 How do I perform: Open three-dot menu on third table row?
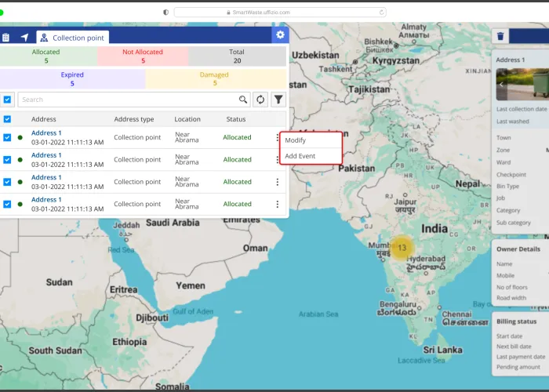(x=277, y=182)
